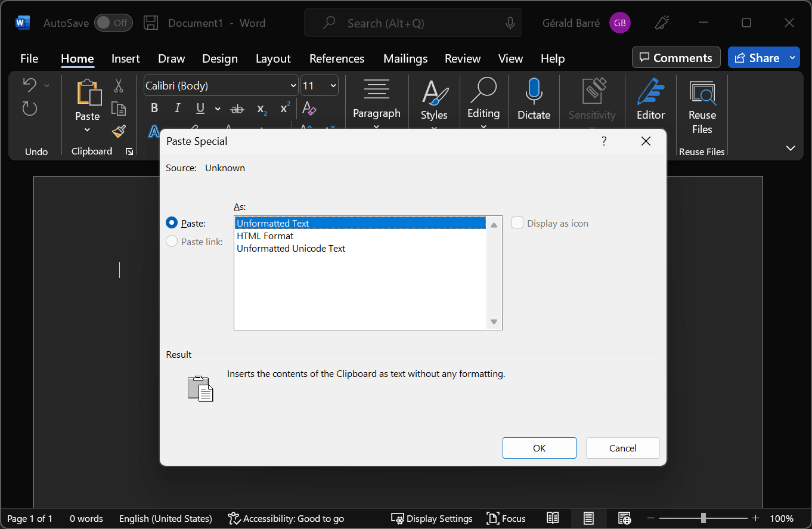The width and height of the screenshot is (812, 529).
Task: Click the Paste Special help question mark
Action: coord(604,141)
